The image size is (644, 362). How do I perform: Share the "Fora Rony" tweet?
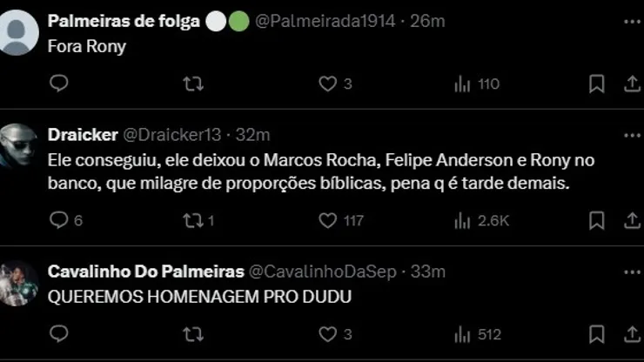pos(633,84)
